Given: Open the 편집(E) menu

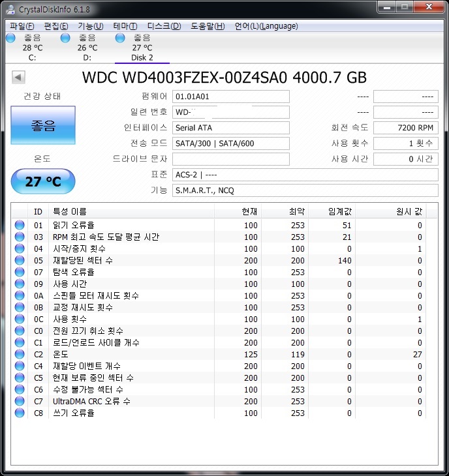Looking at the screenshot, I should point(56,26).
